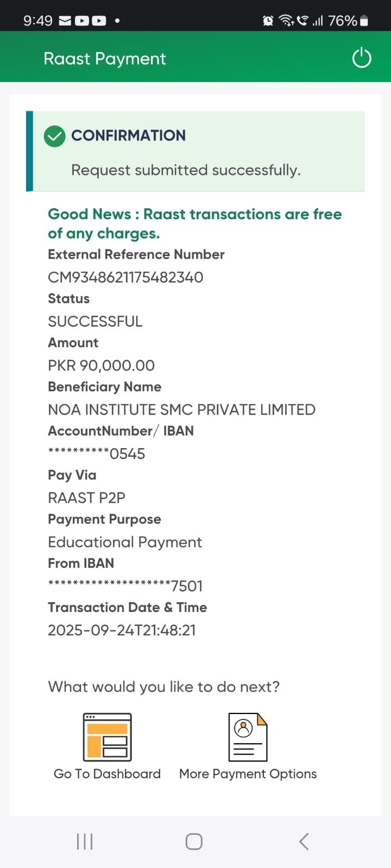Tap the More Payment Options document icon
This screenshot has width=391, height=868.
click(x=248, y=737)
